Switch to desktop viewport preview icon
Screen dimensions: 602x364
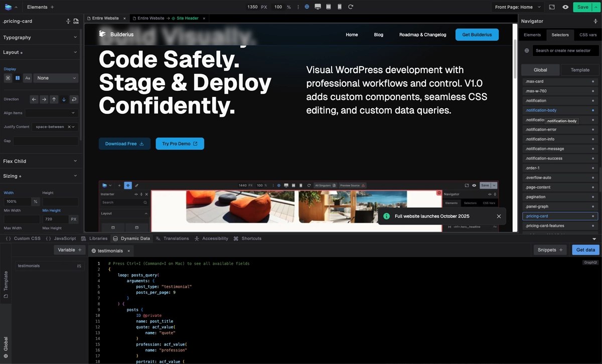pos(318,7)
